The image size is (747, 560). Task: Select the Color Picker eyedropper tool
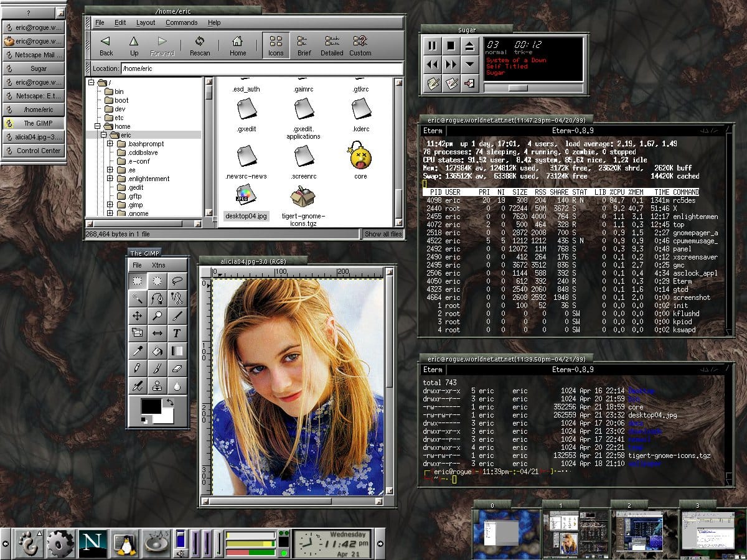click(138, 351)
